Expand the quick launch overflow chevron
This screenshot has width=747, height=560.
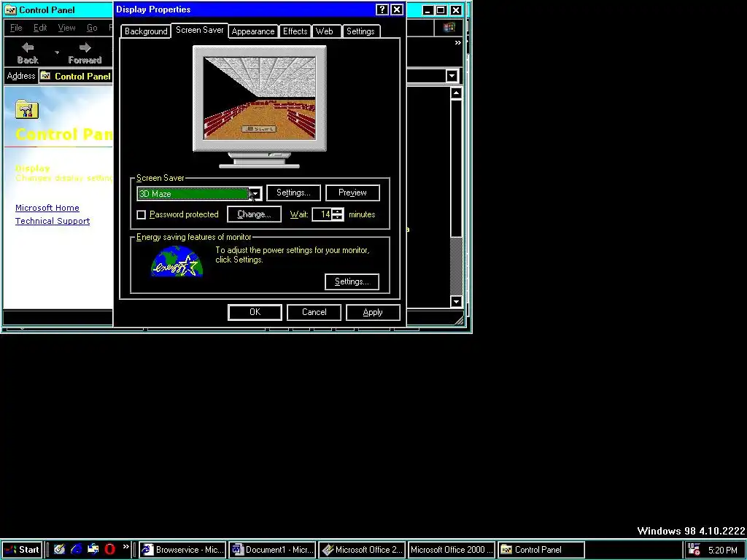pos(125,547)
